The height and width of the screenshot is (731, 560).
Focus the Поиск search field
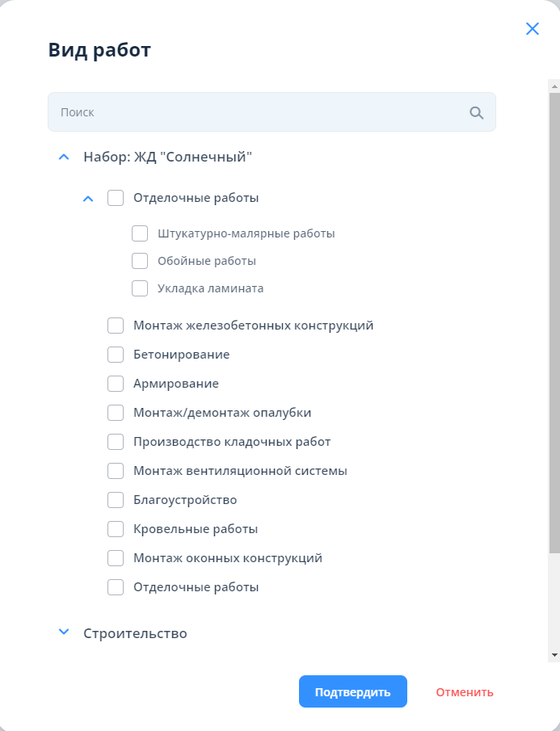click(x=259, y=112)
